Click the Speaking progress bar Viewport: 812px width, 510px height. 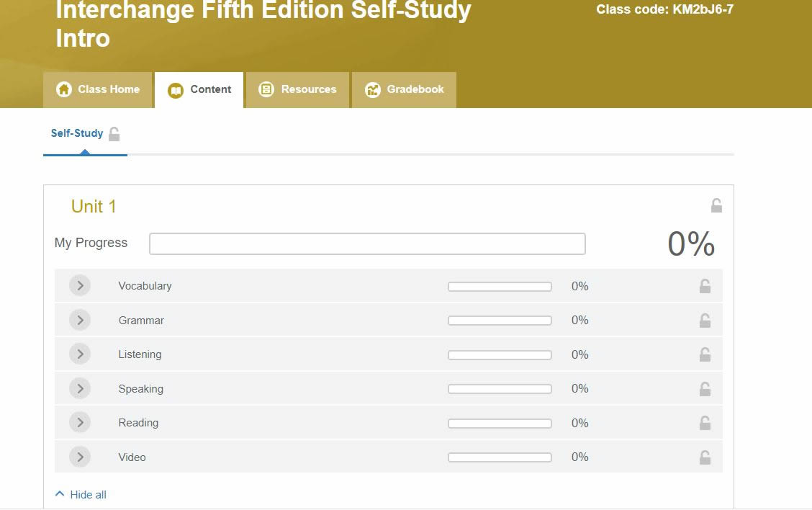(x=500, y=389)
